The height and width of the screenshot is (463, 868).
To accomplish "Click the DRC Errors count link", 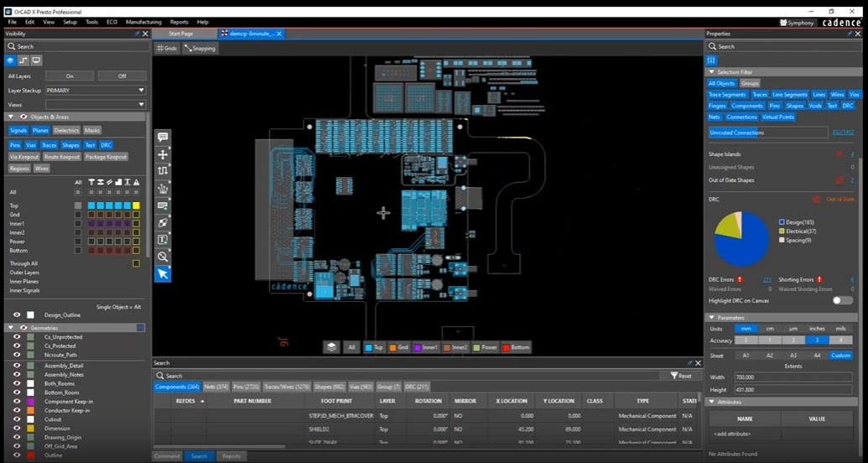I will point(767,279).
